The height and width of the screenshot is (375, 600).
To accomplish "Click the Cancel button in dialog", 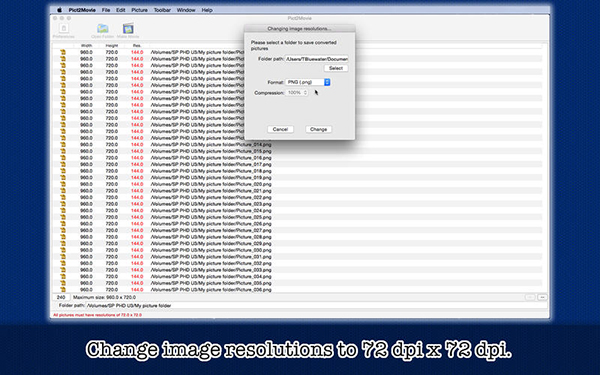I will pyautogui.click(x=280, y=129).
